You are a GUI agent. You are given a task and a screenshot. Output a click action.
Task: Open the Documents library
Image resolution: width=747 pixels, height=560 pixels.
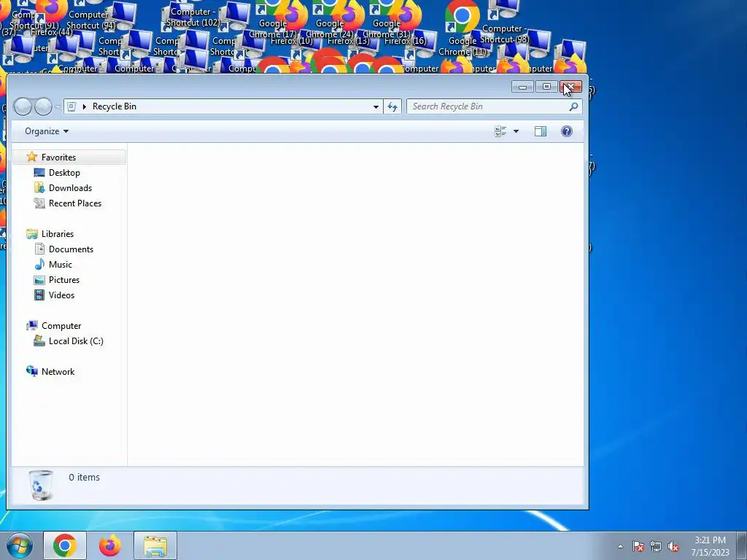[x=71, y=249]
